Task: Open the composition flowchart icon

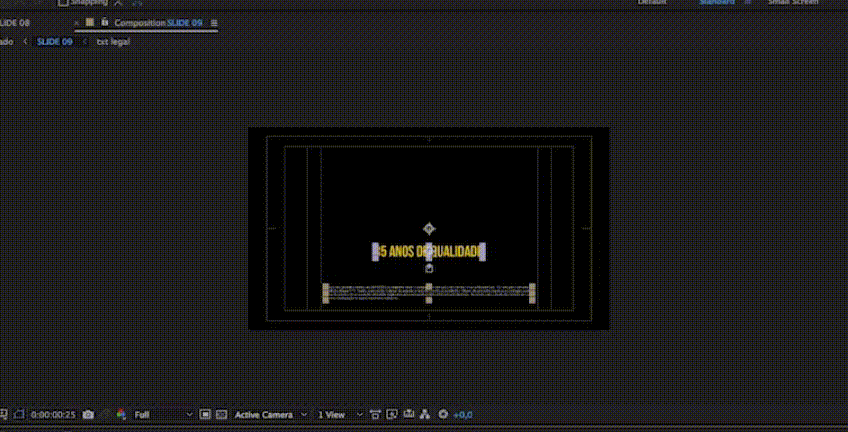Action: [x=424, y=414]
